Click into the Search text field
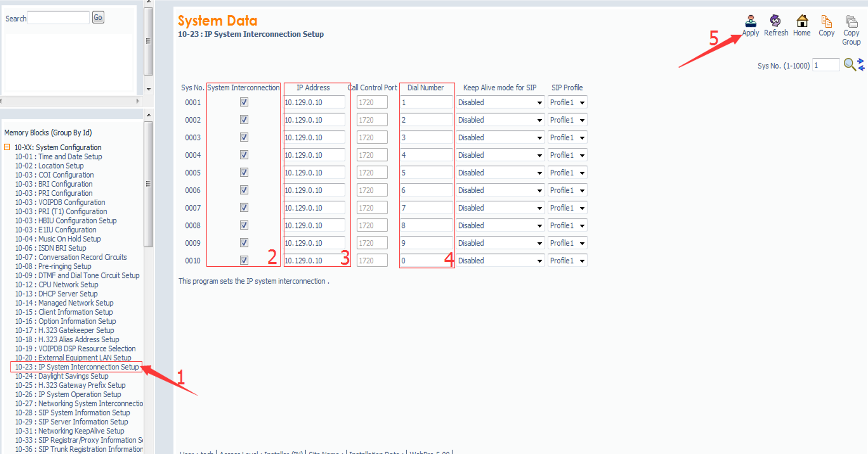Viewport: 868px width, 454px height. 58,17
